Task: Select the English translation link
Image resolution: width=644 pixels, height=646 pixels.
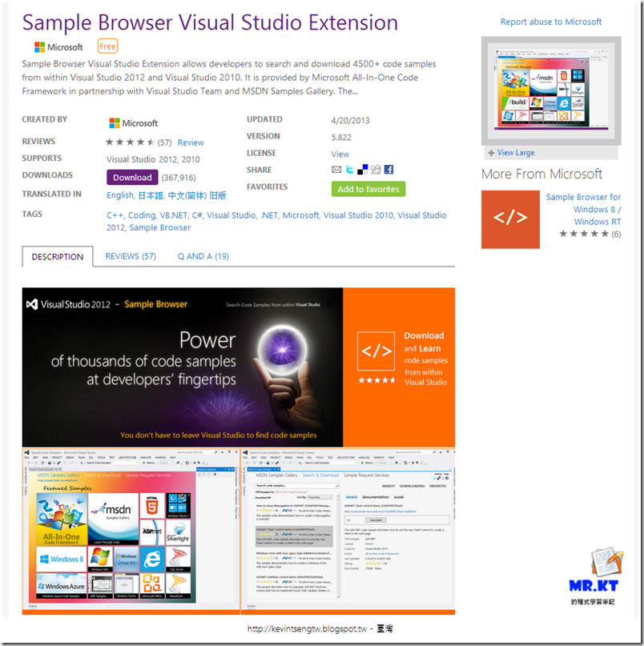Action: (x=120, y=195)
